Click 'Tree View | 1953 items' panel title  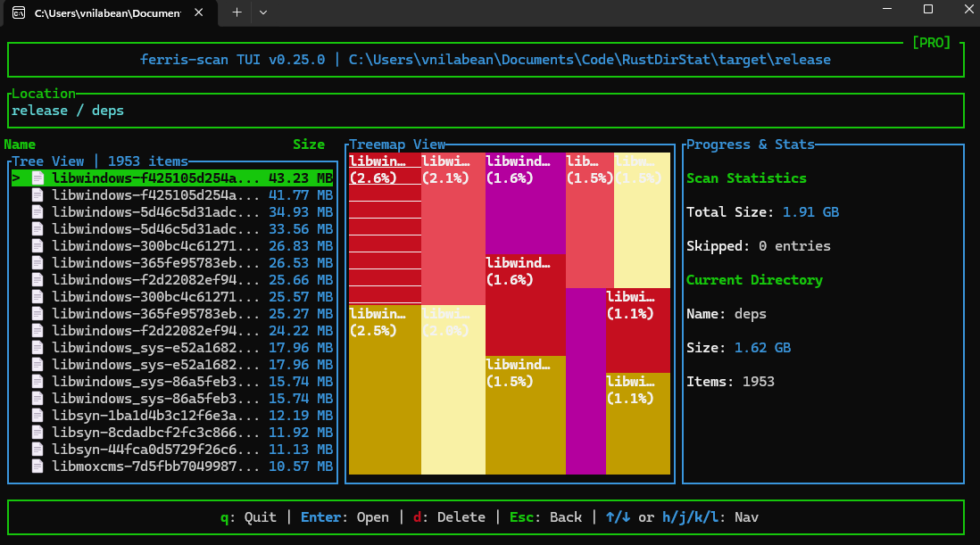pos(100,161)
